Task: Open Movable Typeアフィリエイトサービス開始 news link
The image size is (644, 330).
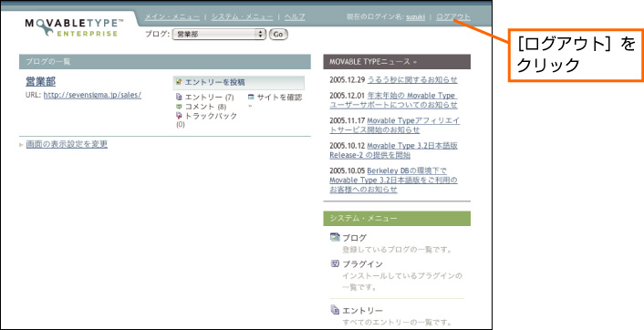Action: pos(395,125)
